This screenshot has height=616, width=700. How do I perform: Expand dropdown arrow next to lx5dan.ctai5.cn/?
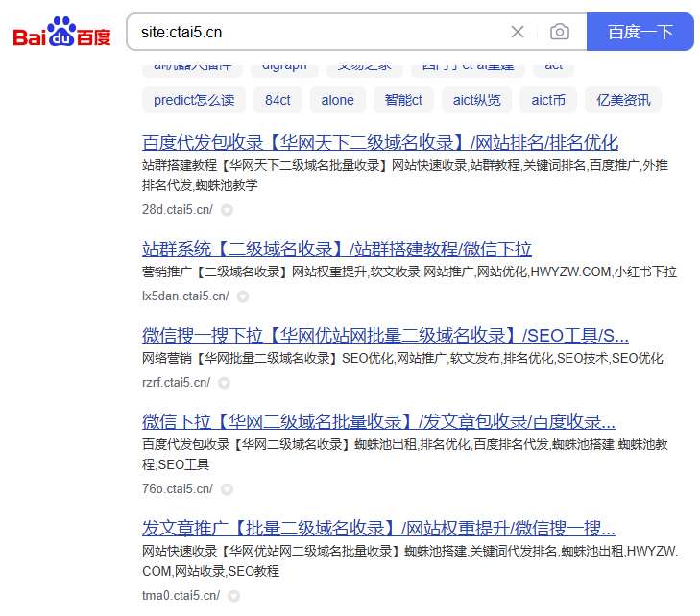coord(243,296)
